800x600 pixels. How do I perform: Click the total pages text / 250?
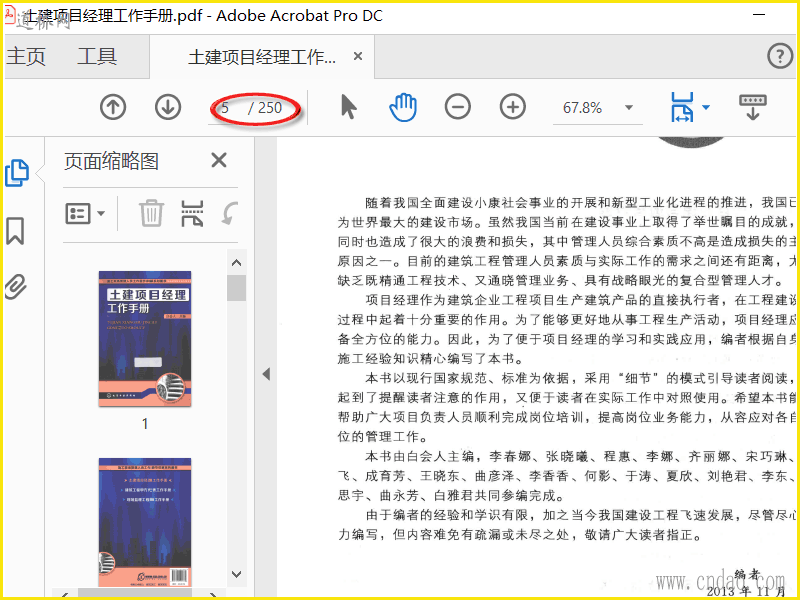(265, 108)
